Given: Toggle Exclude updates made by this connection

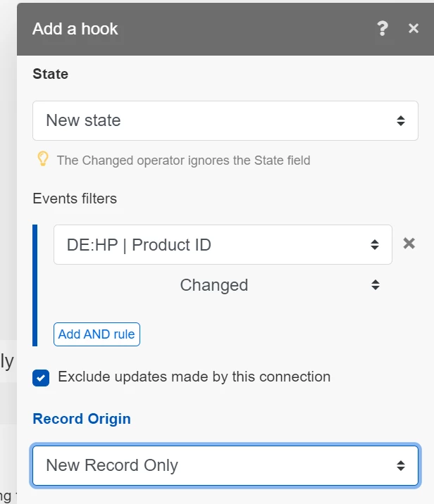Looking at the screenshot, I should coord(41,377).
